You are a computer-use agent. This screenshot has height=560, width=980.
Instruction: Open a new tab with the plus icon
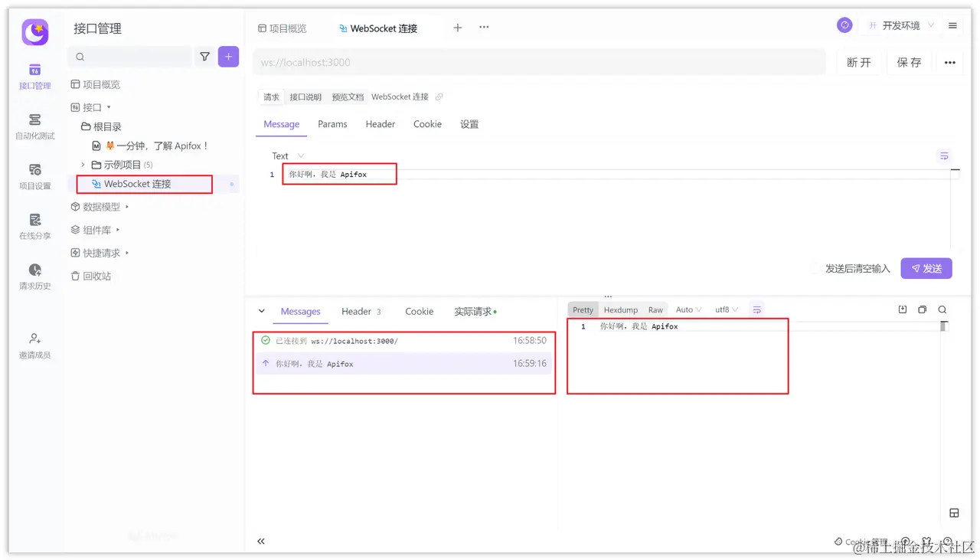tap(458, 28)
